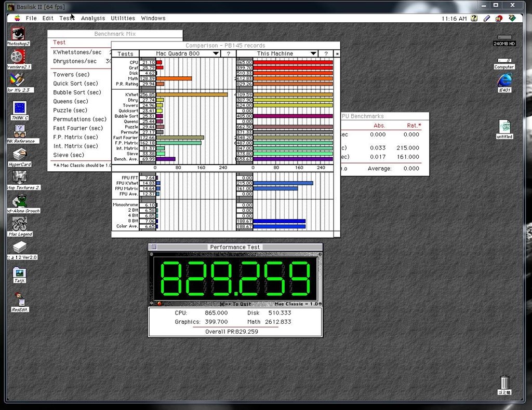This screenshot has height=410, width=532.
Task: Select the IE401 Internet Explorer icon
Action: point(504,80)
